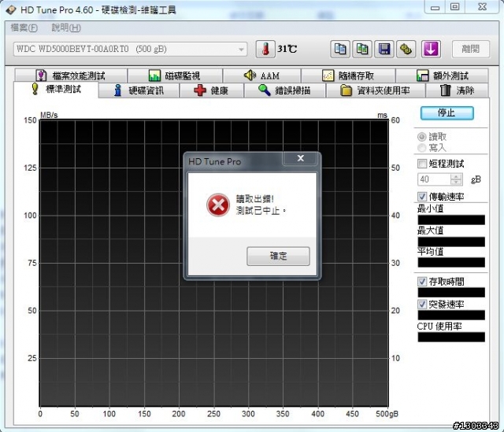Close the HD Tune Pro error dialog
This screenshot has height=432, width=504.
tap(300, 158)
